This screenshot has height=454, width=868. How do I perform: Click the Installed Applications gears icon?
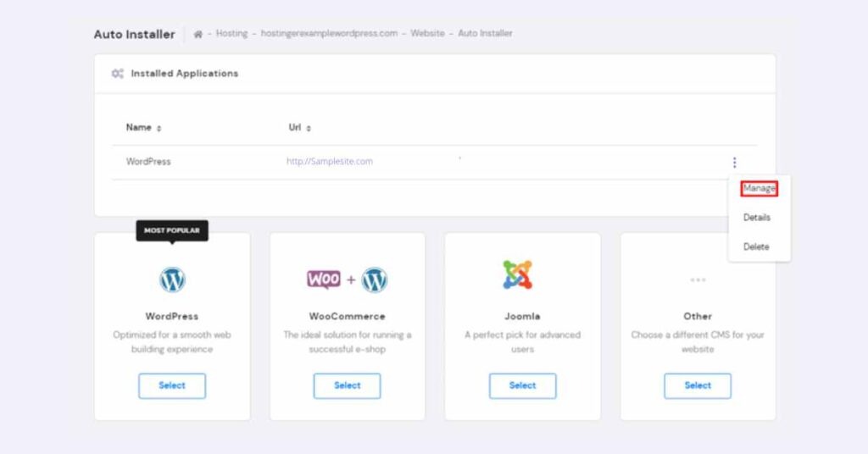coord(117,74)
